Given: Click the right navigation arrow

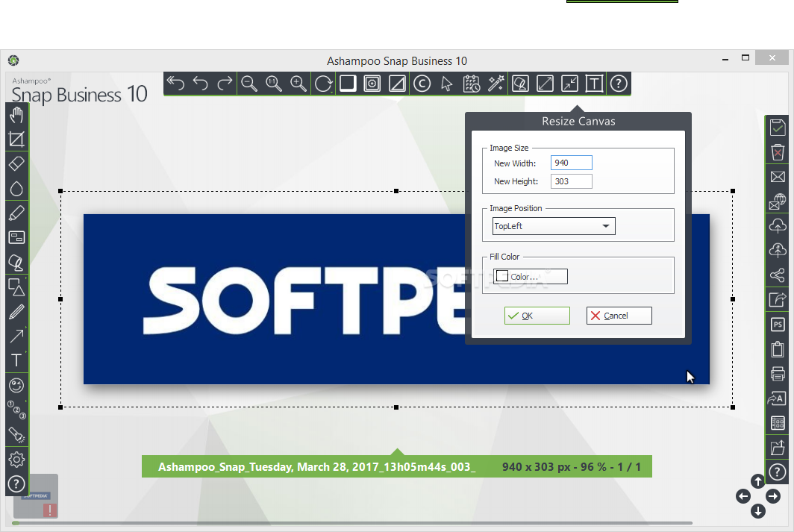Looking at the screenshot, I should click(773, 496).
